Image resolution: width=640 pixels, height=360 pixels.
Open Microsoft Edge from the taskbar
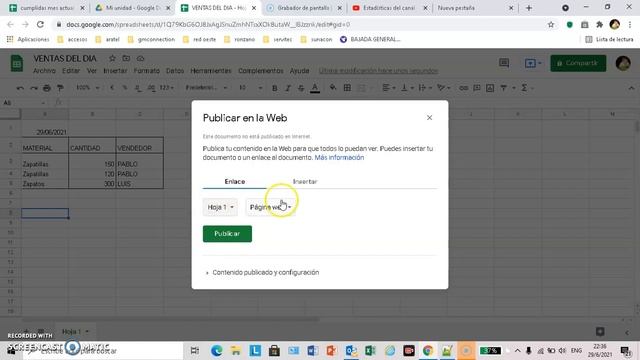click(x=216, y=351)
